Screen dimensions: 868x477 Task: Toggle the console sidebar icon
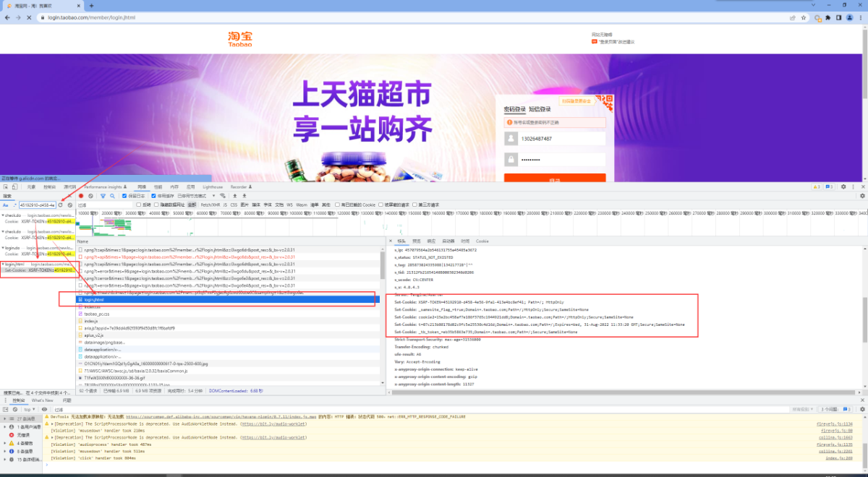(6, 409)
